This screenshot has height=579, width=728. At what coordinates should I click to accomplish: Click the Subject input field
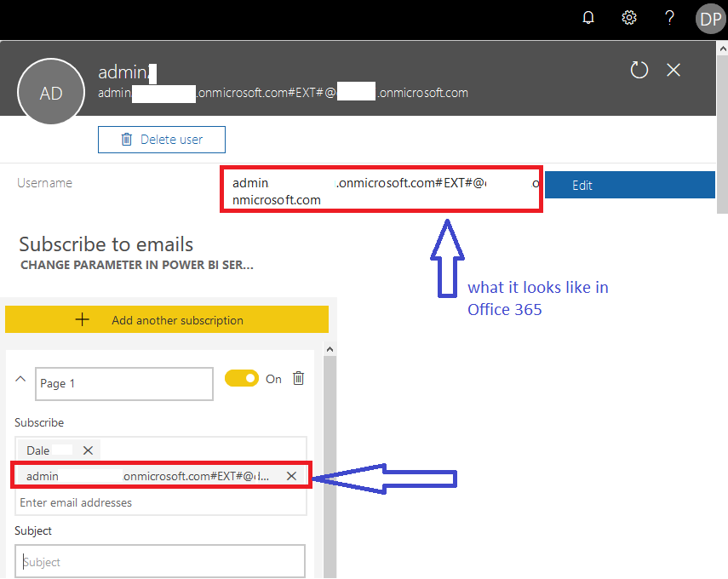[x=160, y=561]
